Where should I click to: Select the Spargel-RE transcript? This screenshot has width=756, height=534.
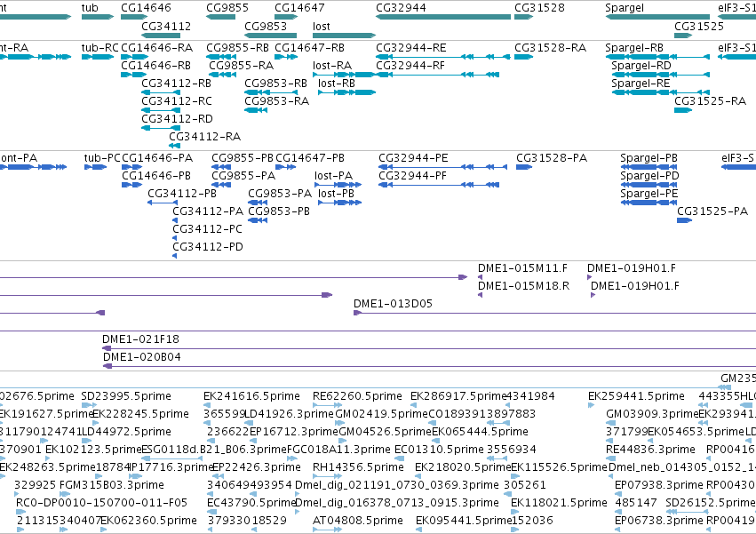pyautogui.click(x=641, y=84)
